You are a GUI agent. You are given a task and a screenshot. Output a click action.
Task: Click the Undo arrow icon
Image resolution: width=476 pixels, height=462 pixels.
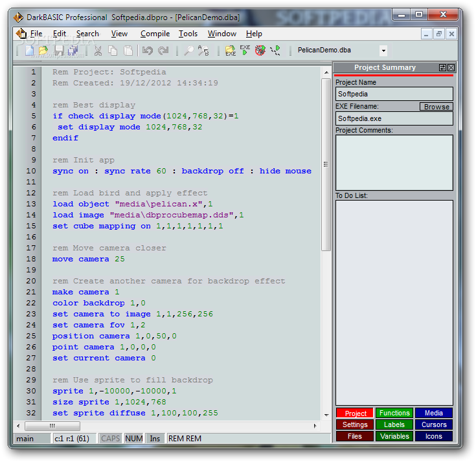click(x=148, y=50)
